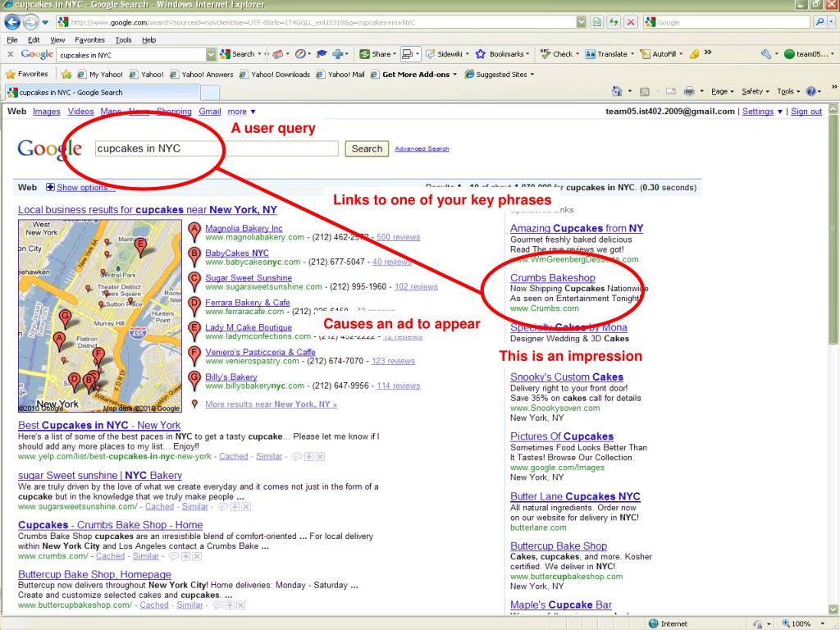
Task: Open Butter Lane Cupcakes NYC ad
Action: tap(575, 496)
